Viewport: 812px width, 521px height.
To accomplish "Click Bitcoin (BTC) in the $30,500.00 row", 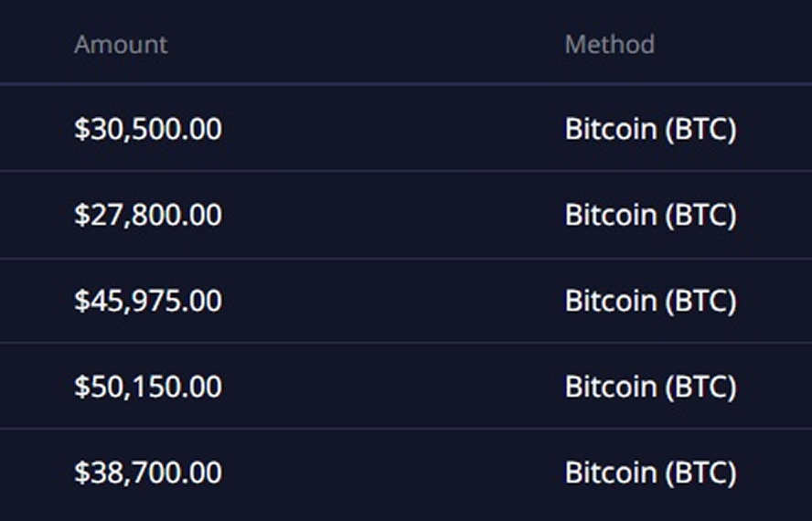I will tap(650, 129).
